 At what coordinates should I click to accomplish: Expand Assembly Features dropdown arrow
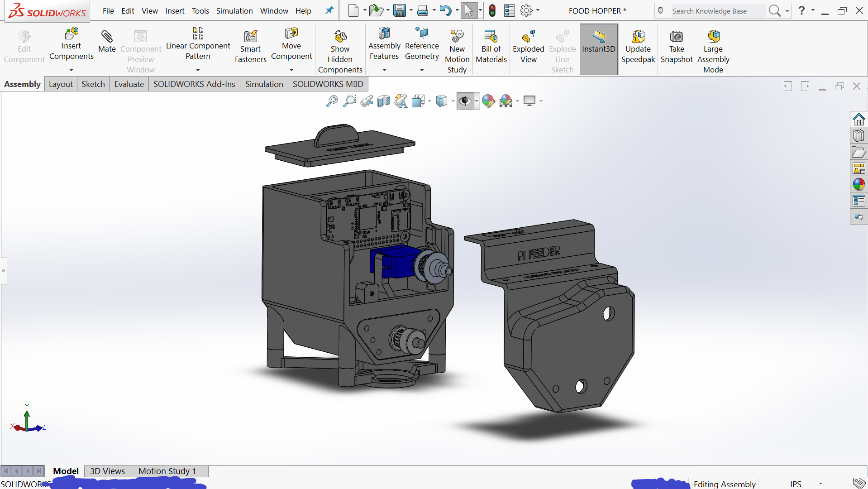[x=384, y=70]
